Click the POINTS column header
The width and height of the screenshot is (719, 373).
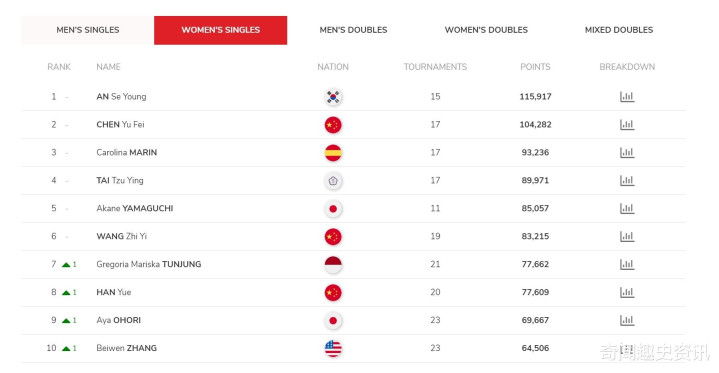click(535, 67)
